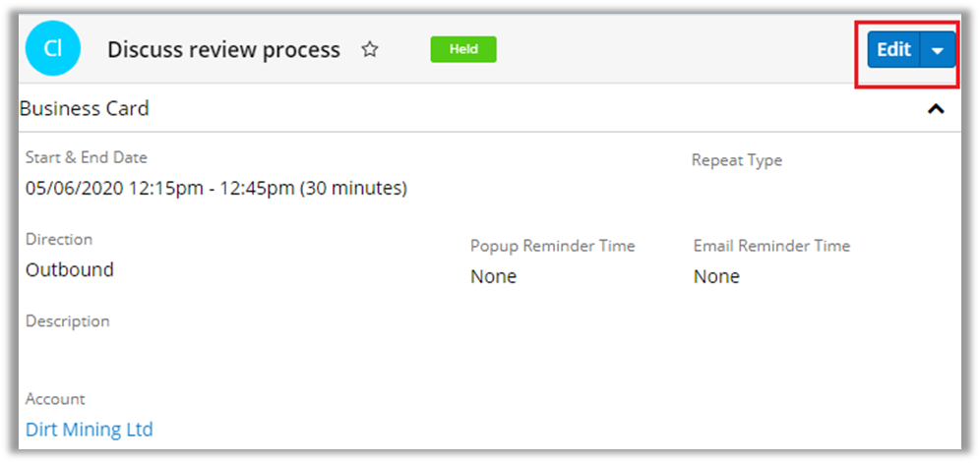Click the Discuss review process title
This screenshot has width=980, height=463.
point(223,49)
